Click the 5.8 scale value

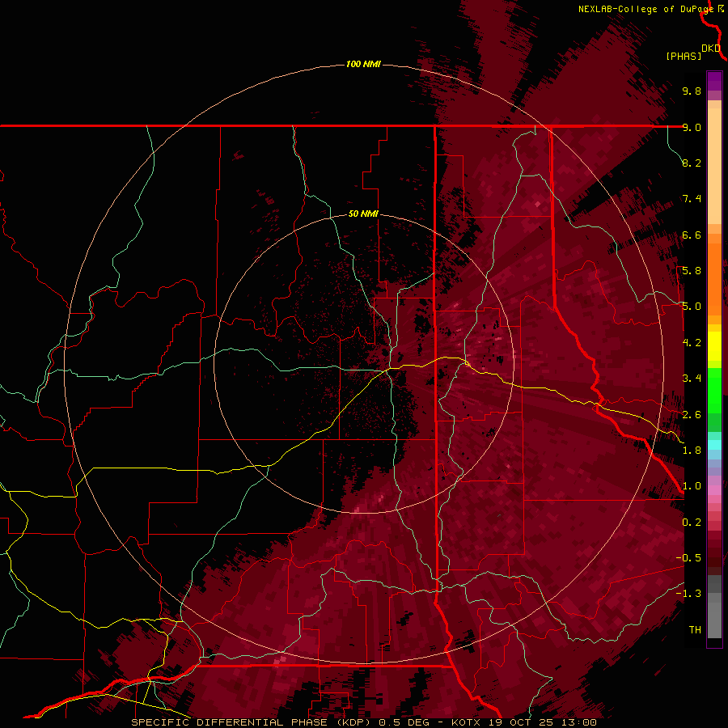click(x=692, y=271)
